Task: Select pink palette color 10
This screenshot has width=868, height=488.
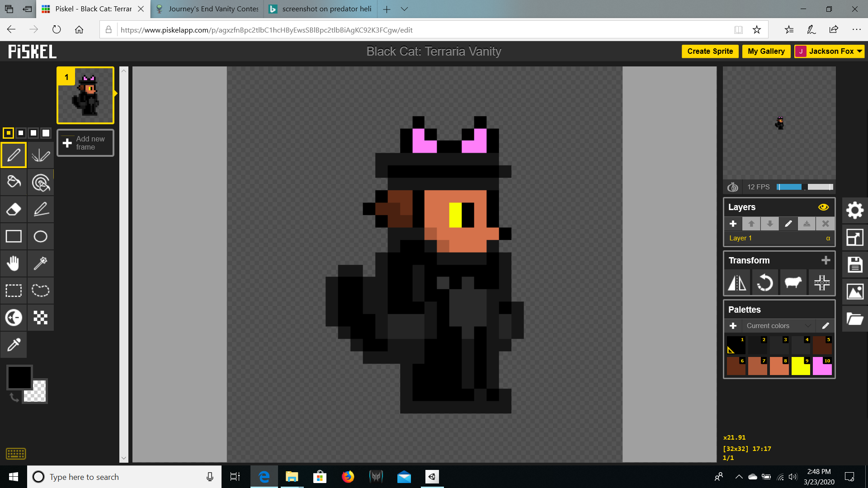Action: (x=822, y=366)
